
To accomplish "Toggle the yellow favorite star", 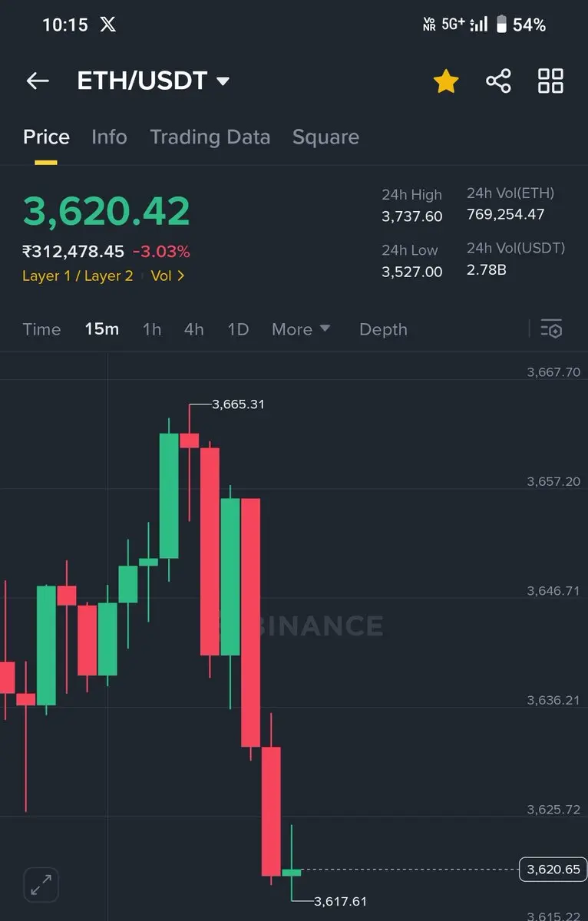I will (x=446, y=81).
